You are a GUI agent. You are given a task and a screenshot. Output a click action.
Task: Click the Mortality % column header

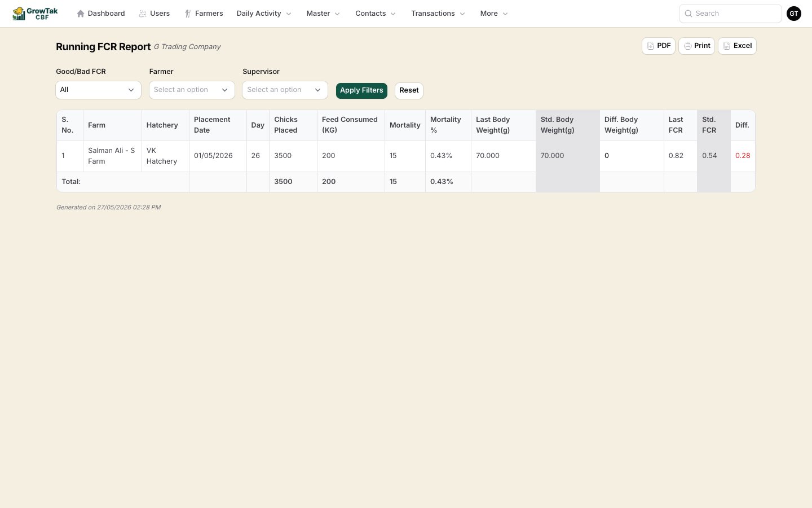tap(448, 125)
